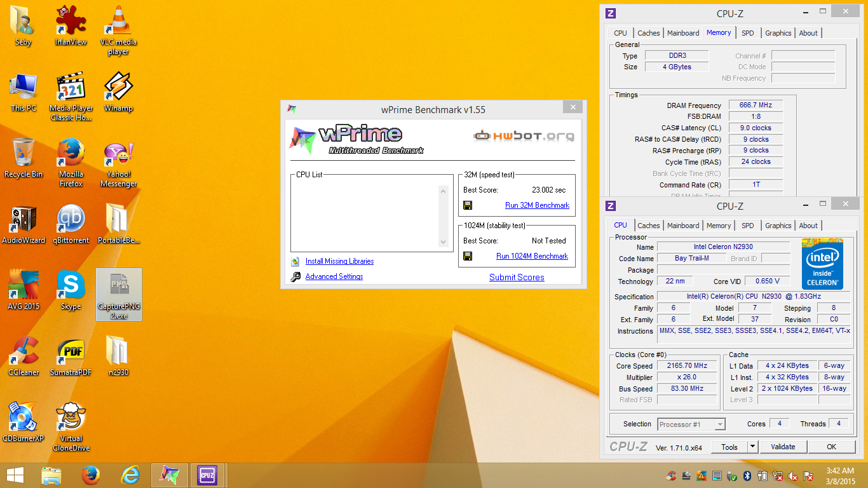This screenshot has width=868, height=488.
Task: Click the Tools button in CPU-Z
Action: [729, 447]
